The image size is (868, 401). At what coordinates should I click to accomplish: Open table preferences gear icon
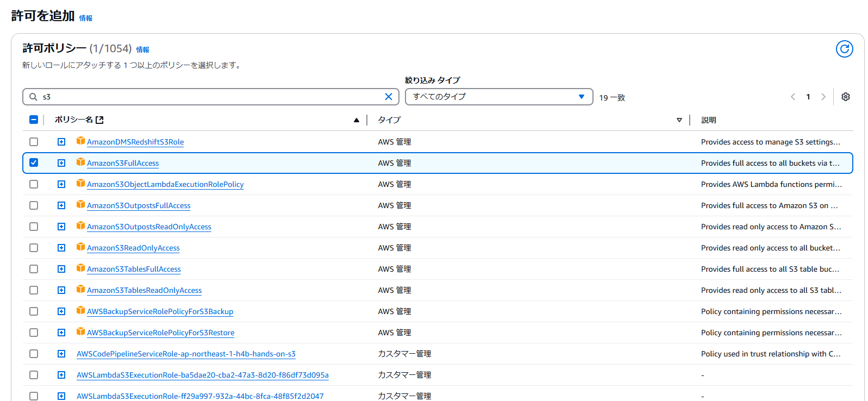click(846, 97)
